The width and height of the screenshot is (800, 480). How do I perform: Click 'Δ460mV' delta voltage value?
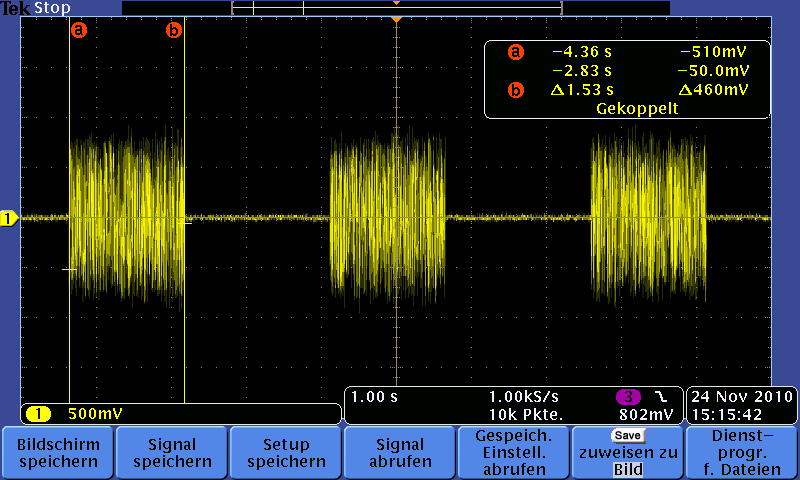tap(713, 90)
